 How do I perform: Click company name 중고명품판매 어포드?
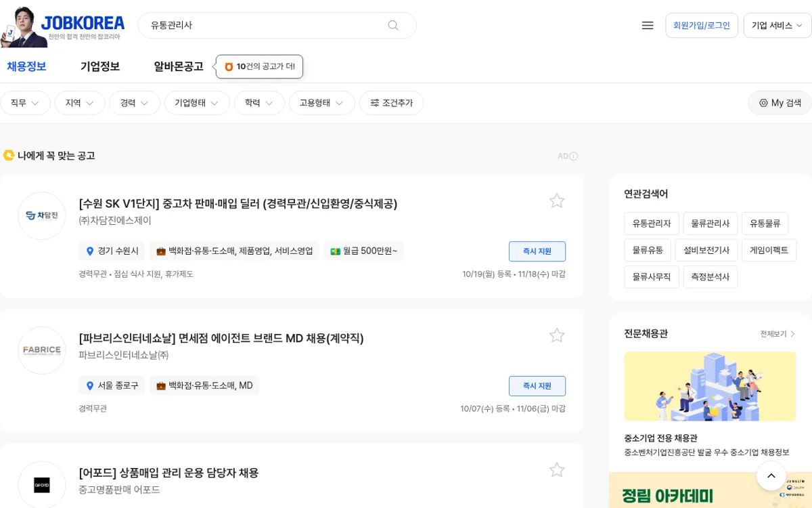(119, 489)
